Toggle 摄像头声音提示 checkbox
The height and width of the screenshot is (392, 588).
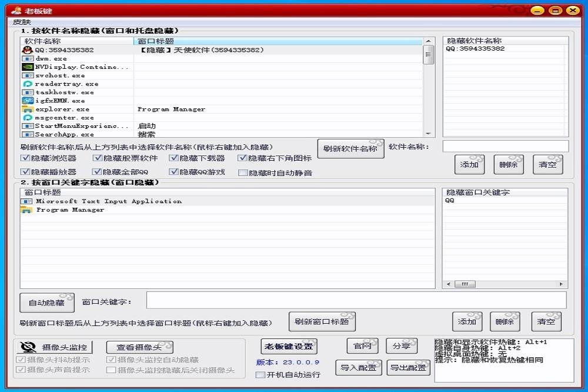[21, 370]
